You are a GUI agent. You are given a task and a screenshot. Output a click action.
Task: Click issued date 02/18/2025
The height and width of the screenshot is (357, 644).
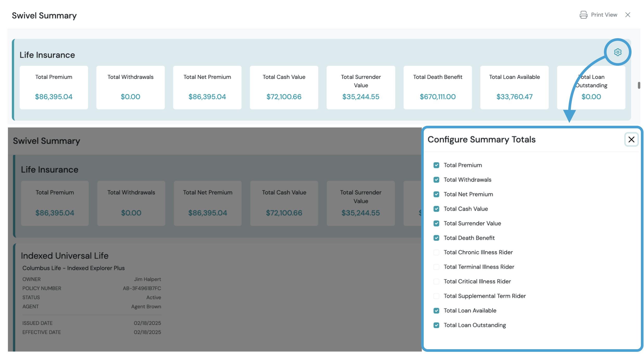(147, 323)
